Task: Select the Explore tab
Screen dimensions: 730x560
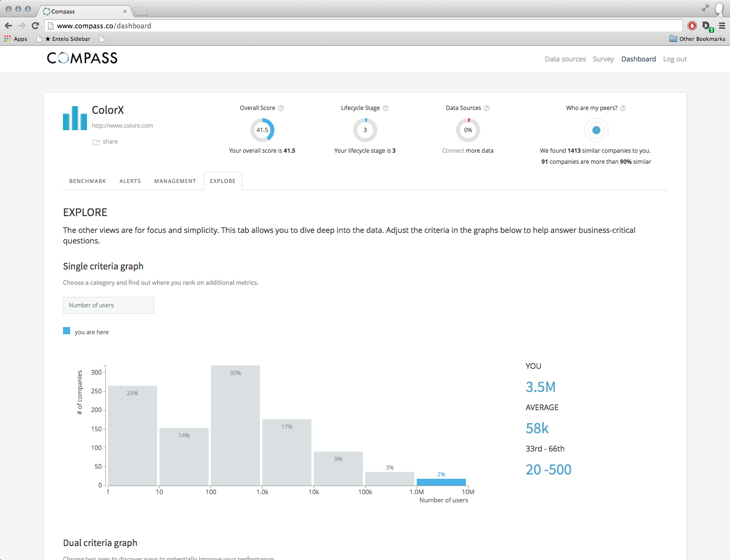Action: click(223, 181)
